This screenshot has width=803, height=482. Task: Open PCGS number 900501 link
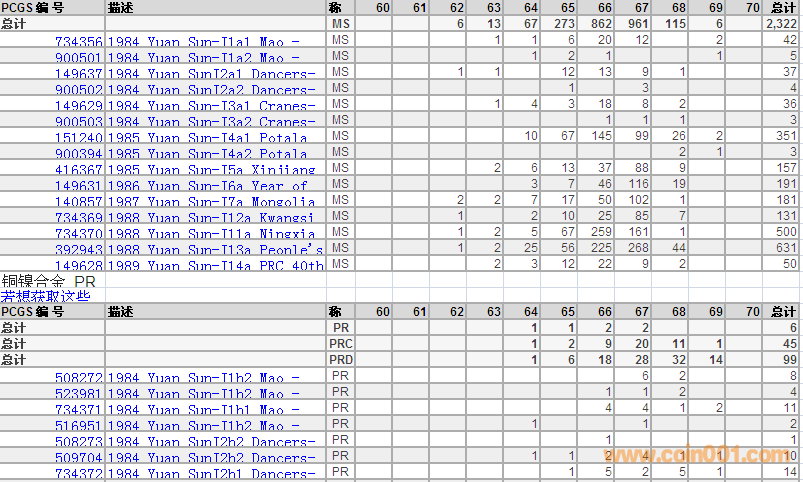pos(78,57)
